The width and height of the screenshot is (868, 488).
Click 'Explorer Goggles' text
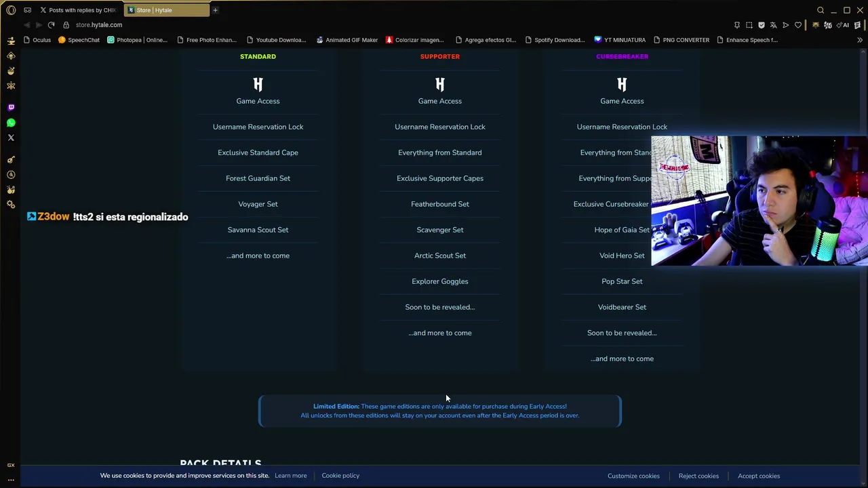(440, 281)
